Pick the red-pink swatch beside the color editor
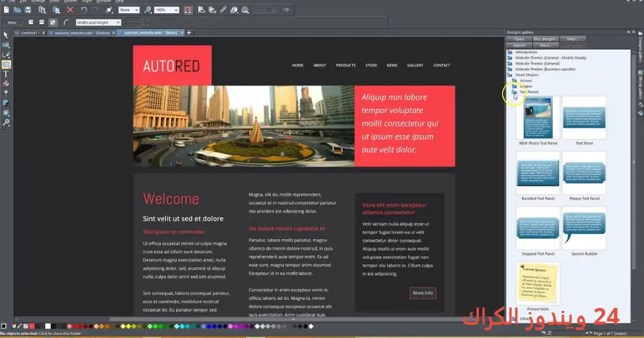Screen dimensions: 644x338 31,326
